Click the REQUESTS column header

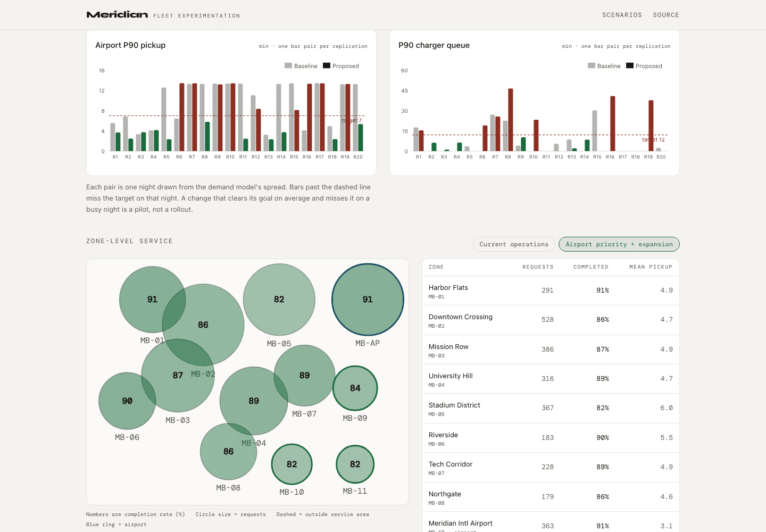pyautogui.click(x=538, y=267)
